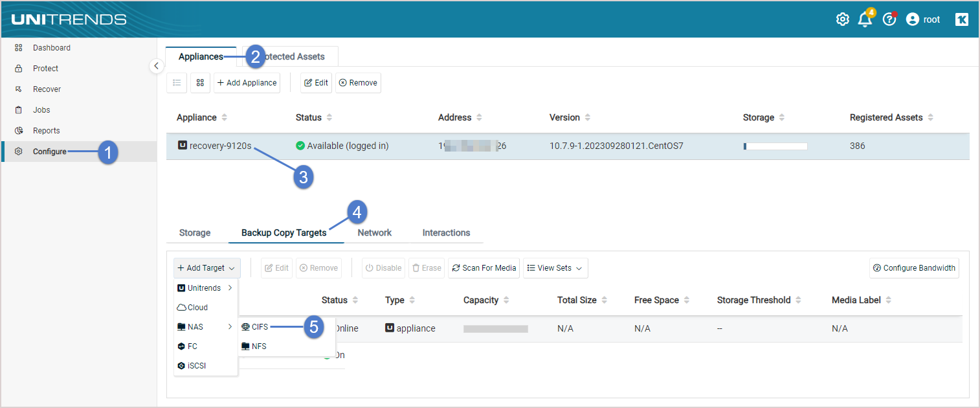This screenshot has width=980, height=408.
Task: Click Disable target button
Action: point(383,268)
